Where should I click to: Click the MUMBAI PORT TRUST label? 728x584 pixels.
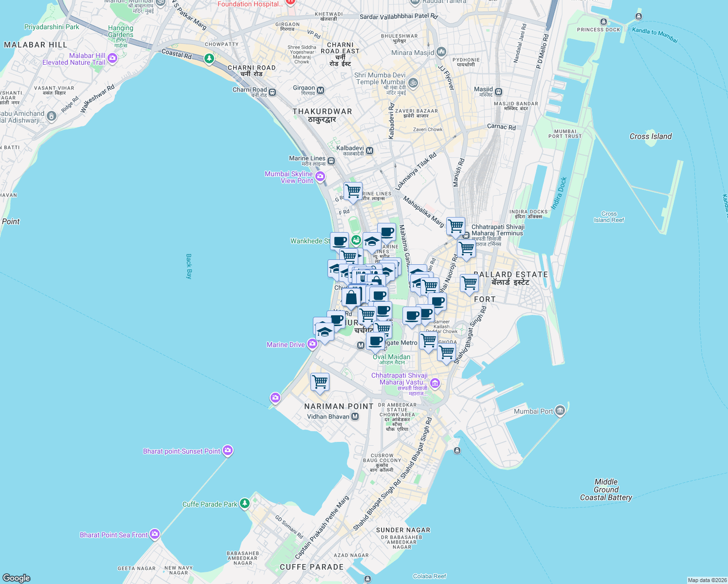(x=565, y=134)
